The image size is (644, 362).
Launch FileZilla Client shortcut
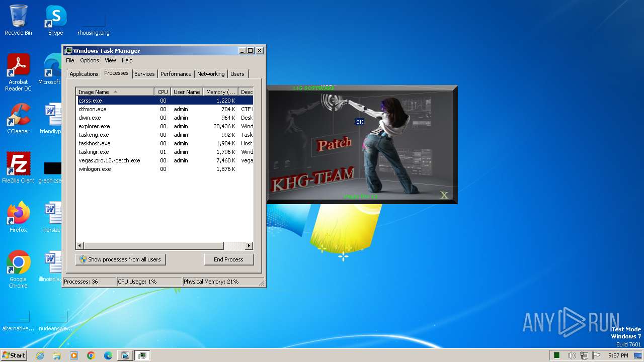pos(18,168)
